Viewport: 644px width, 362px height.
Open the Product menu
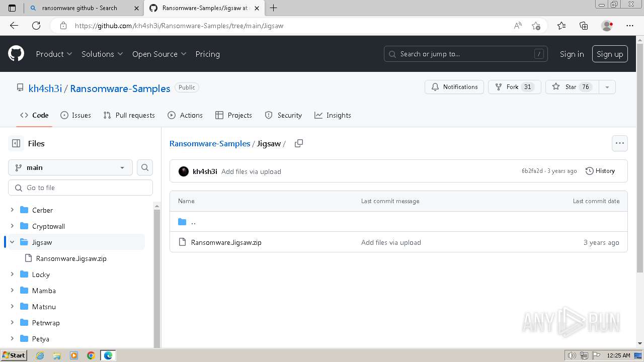54,54
